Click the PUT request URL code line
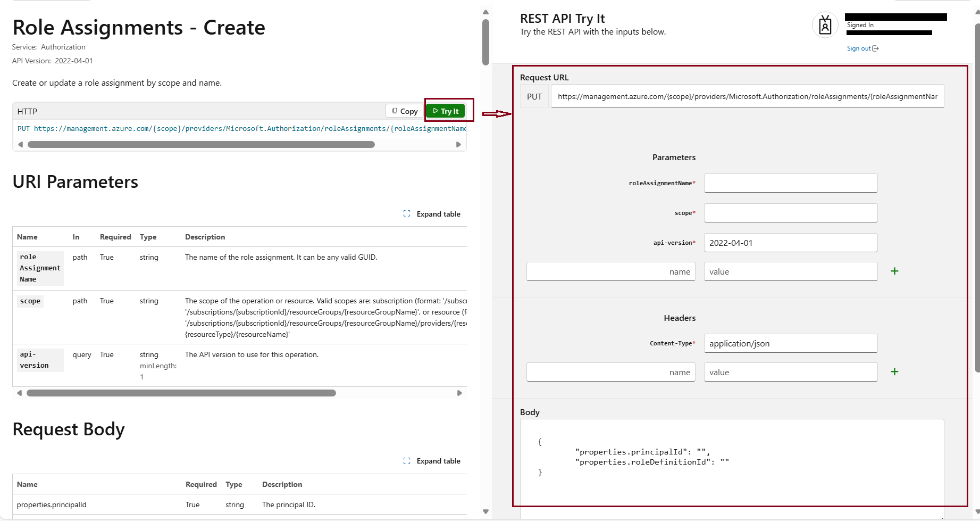This screenshot has height=521, width=980. (242, 129)
